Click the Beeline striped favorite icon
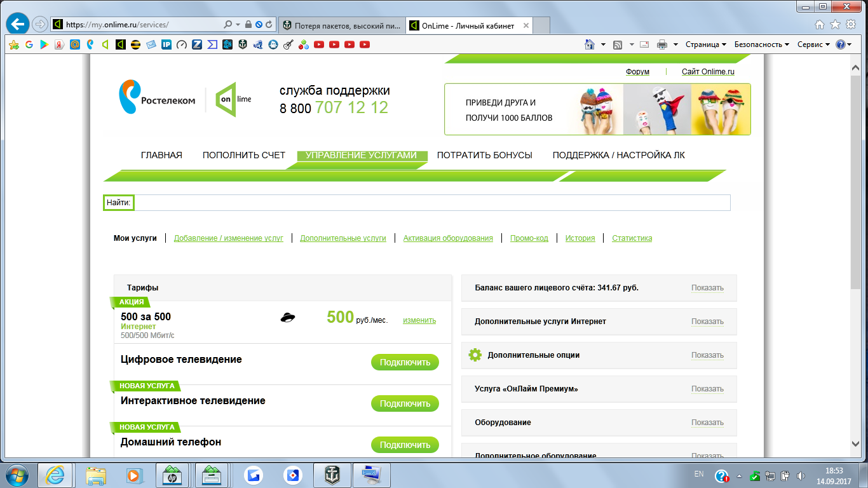 point(135,44)
